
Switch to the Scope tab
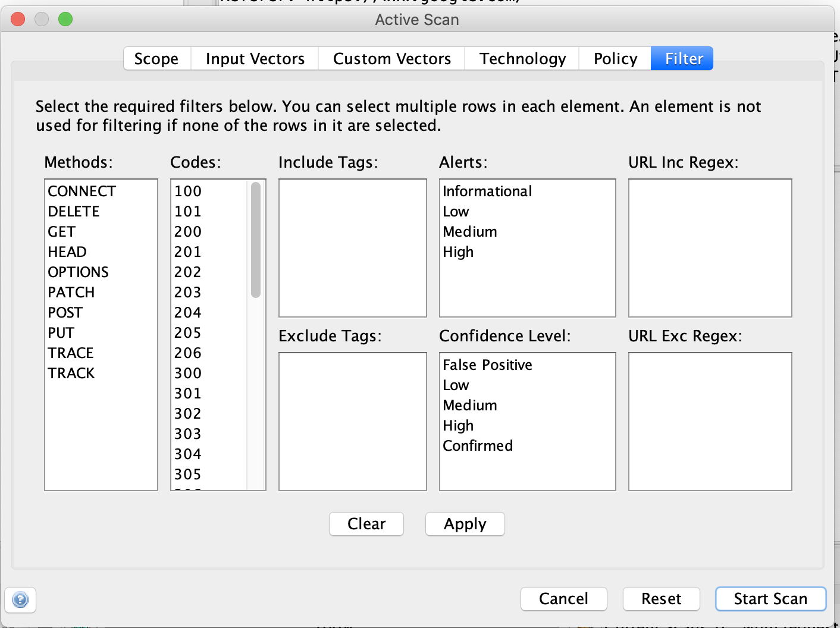156,58
